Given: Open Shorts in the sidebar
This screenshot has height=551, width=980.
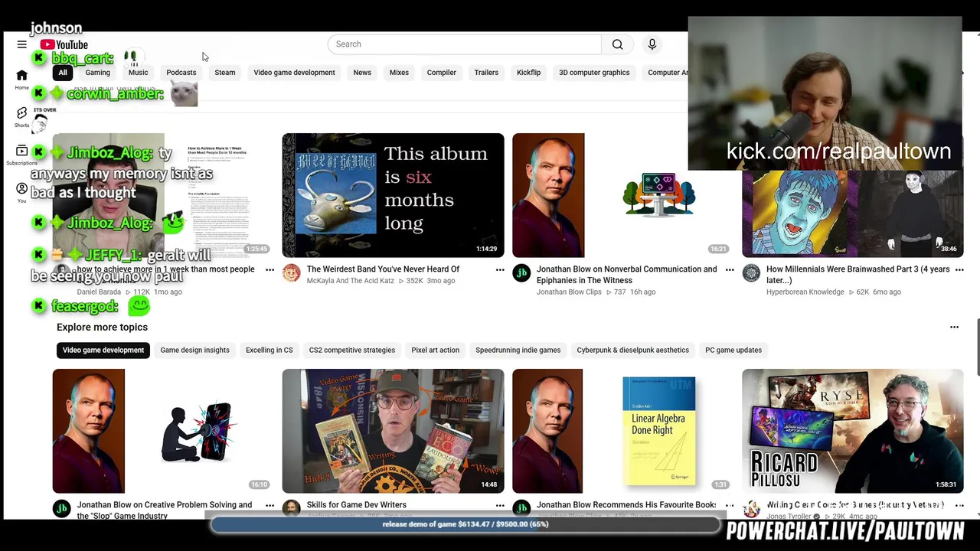Looking at the screenshot, I should [21, 117].
